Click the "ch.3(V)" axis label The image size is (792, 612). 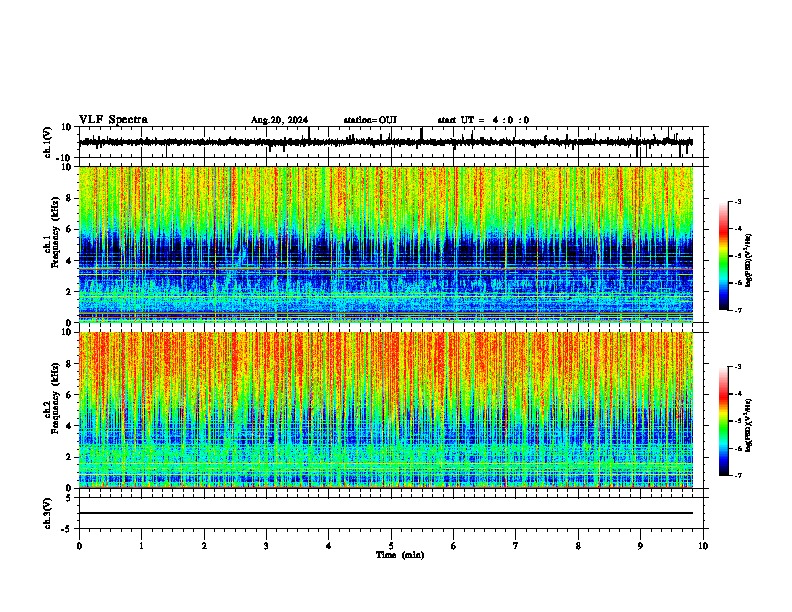48,513
